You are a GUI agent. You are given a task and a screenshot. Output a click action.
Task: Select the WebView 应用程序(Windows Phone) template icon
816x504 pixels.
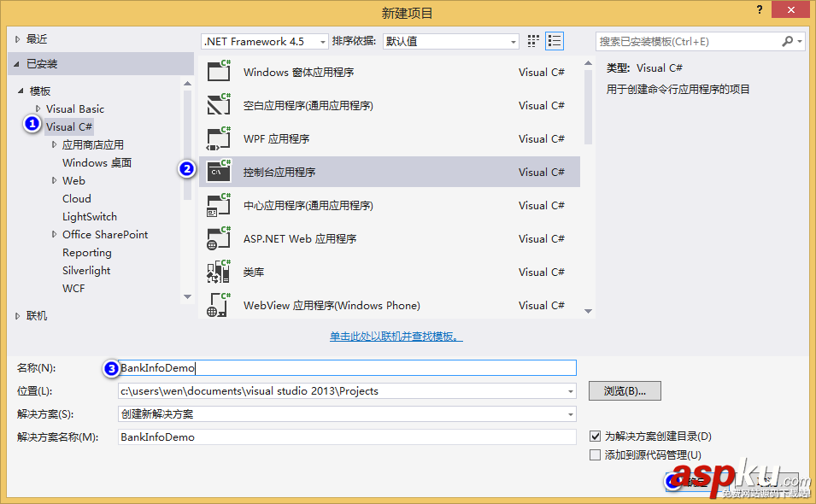218,305
